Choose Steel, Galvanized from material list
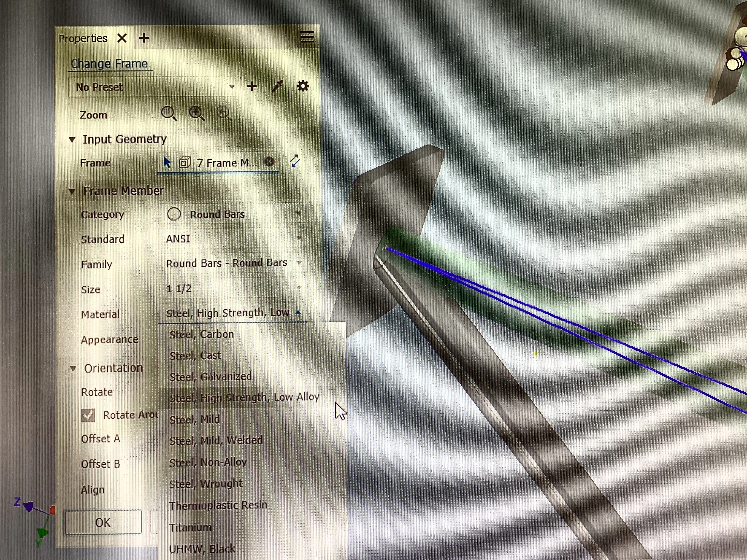The width and height of the screenshot is (747, 560). tap(211, 376)
